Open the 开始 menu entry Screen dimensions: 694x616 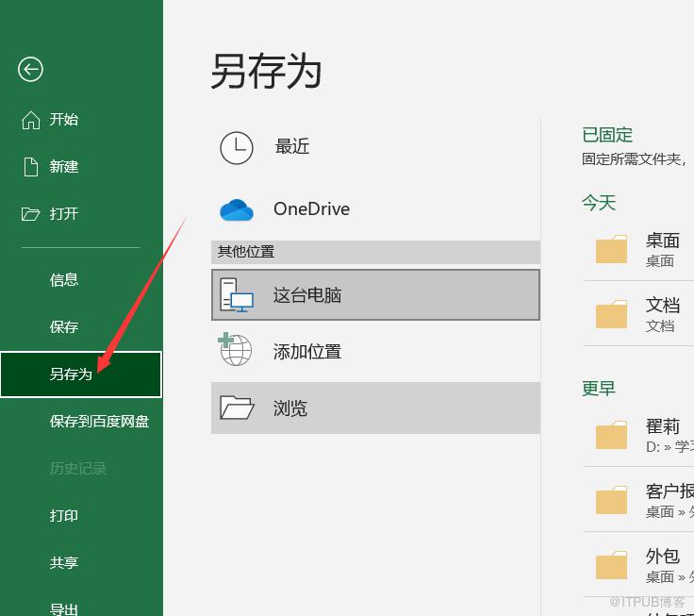(x=81, y=120)
